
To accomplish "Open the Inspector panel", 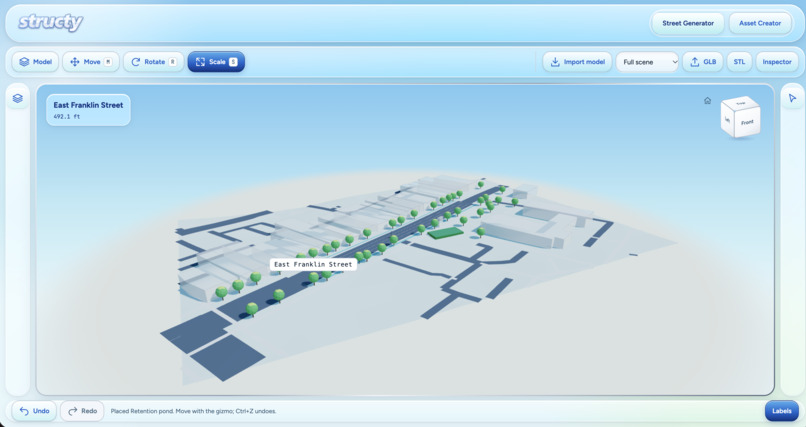I will click(x=777, y=62).
